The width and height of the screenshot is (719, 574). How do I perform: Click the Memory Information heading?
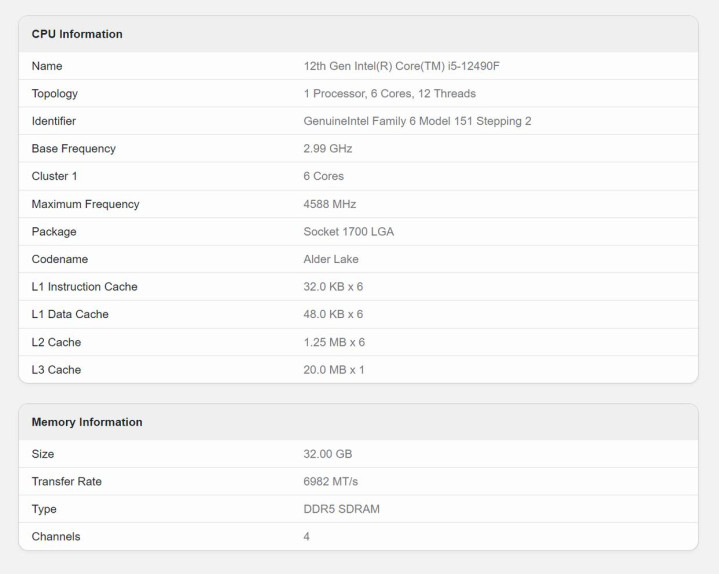pos(87,422)
